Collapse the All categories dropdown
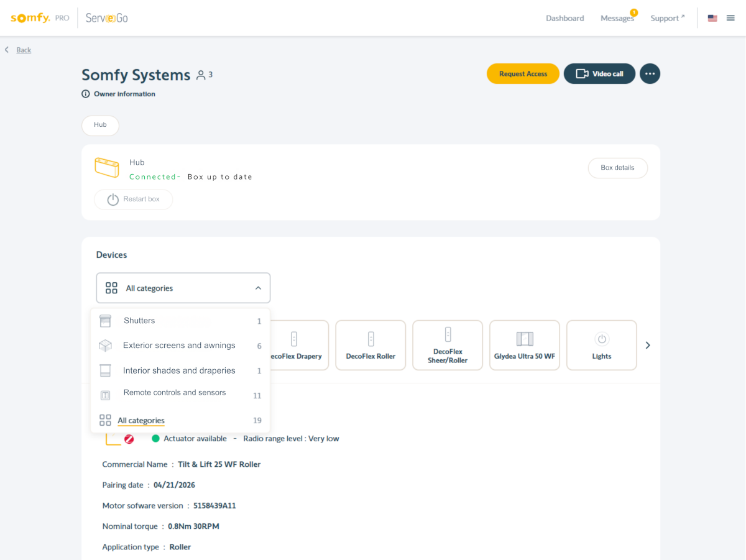 tap(183, 288)
